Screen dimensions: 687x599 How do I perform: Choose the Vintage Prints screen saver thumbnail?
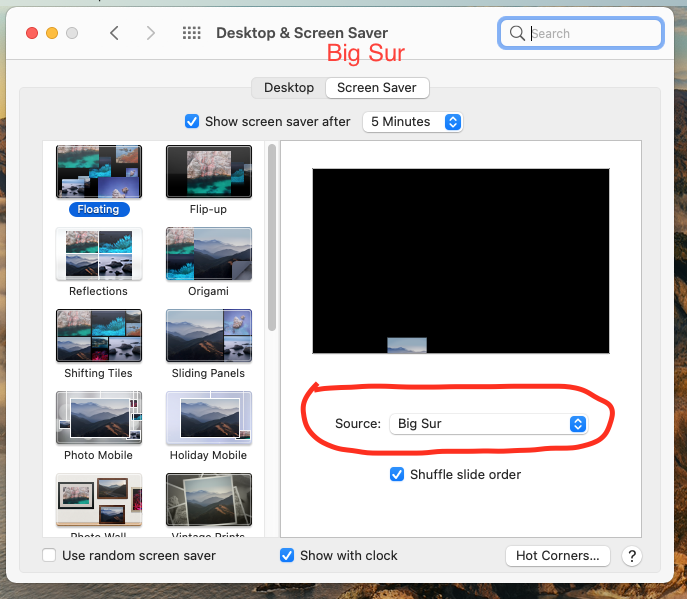pyautogui.click(x=209, y=500)
